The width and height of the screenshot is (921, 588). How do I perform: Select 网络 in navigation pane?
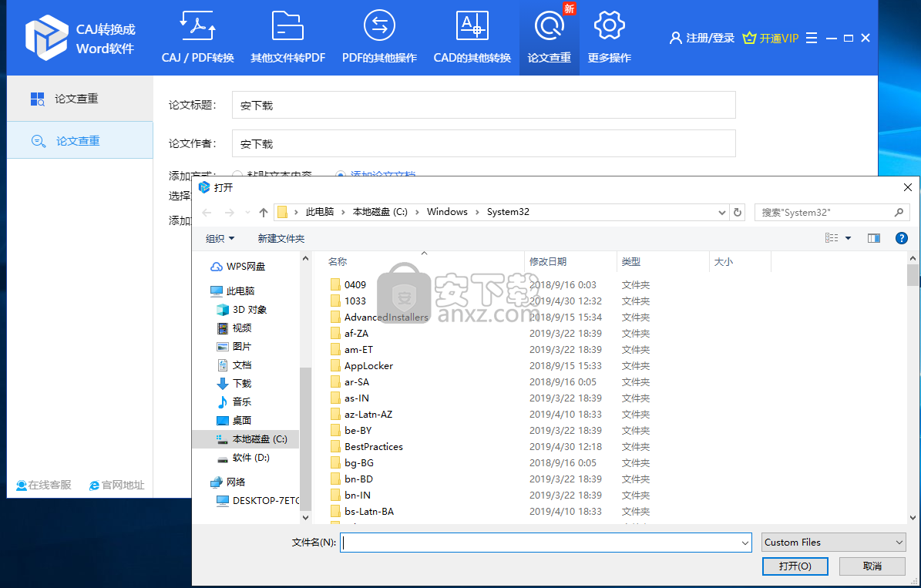click(x=228, y=482)
